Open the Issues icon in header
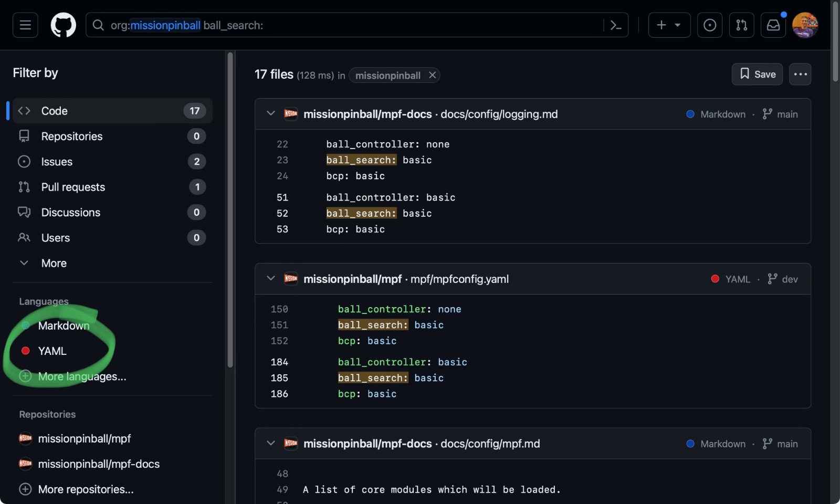 click(x=709, y=25)
